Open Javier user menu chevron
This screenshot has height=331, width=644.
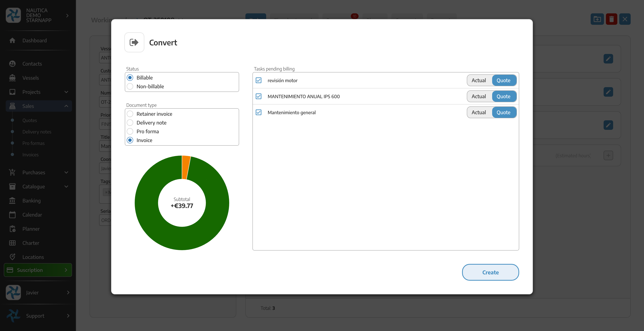pos(68,292)
